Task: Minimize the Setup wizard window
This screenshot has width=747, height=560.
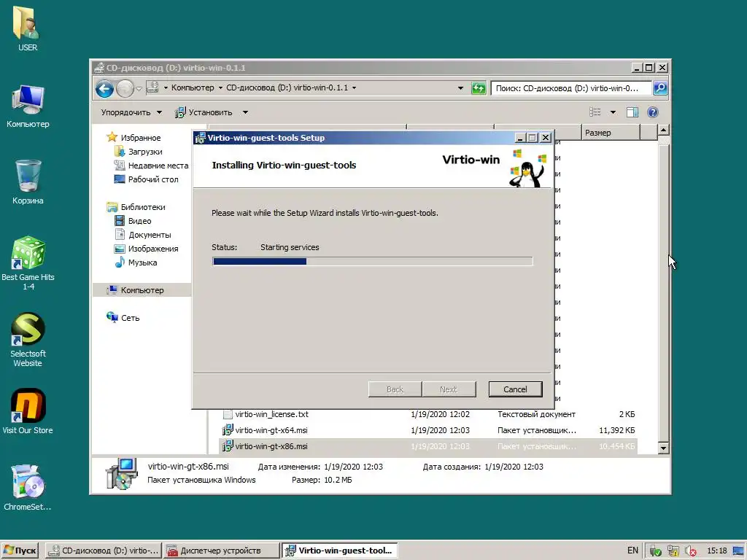Action: click(x=520, y=138)
